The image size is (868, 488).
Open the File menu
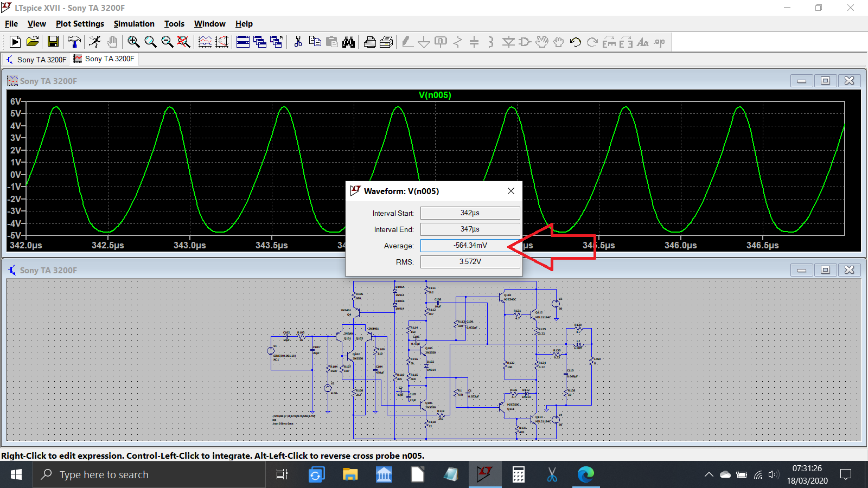(x=11, y=24)
